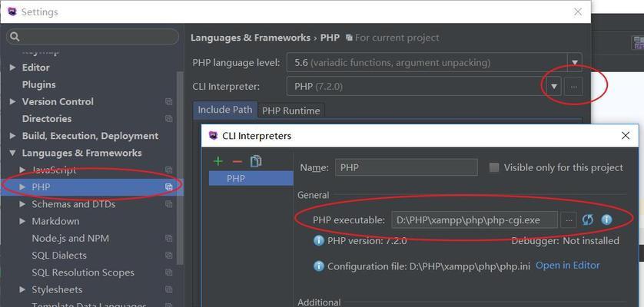
Task: Open CLI Interpreter browse ellipsis button in Settings
Action: (573, 87)
